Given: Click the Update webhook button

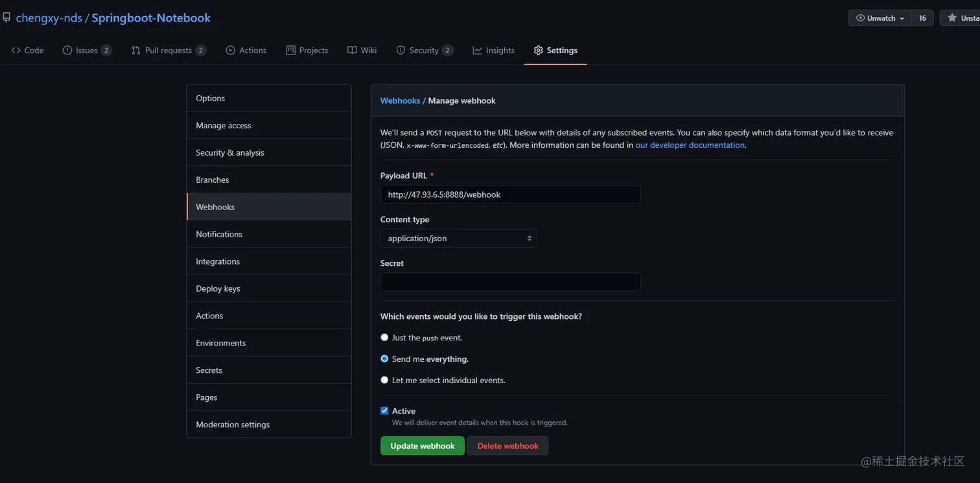Looking at the screenshot, I should (423, 446).
